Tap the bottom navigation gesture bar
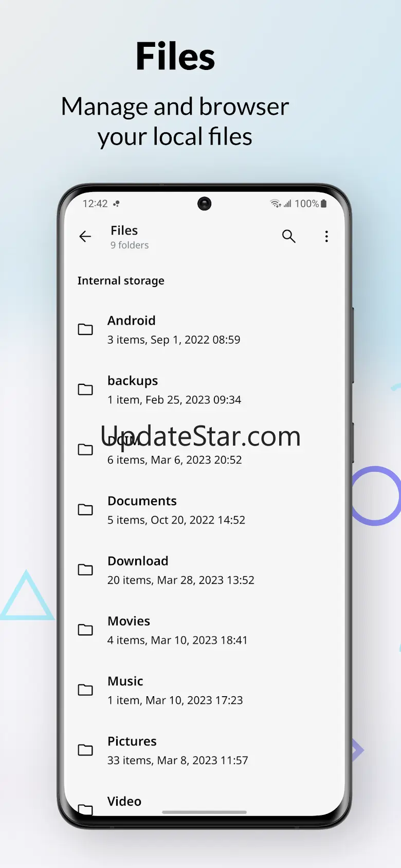Image resolution: width=401 pixels, height=868 pixels. [x=205, y=812]
